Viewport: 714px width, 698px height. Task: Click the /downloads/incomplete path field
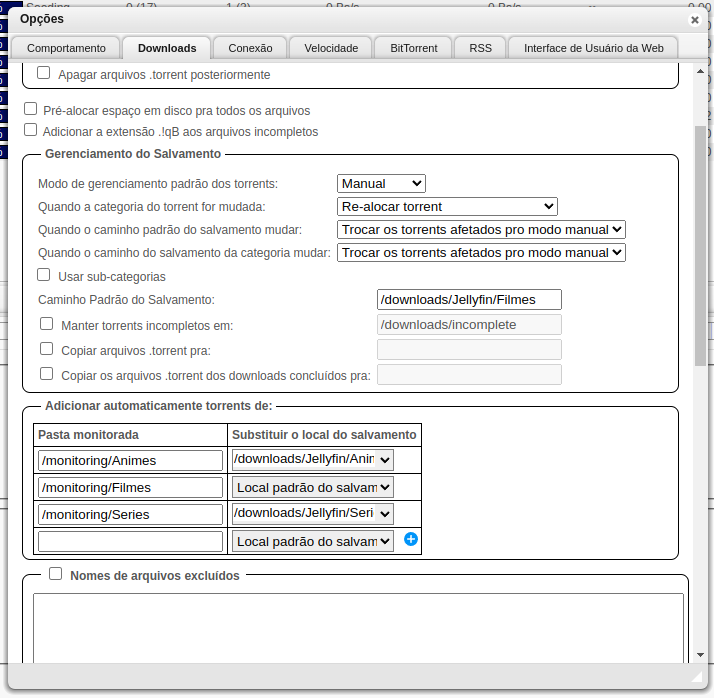pos(469,325)
